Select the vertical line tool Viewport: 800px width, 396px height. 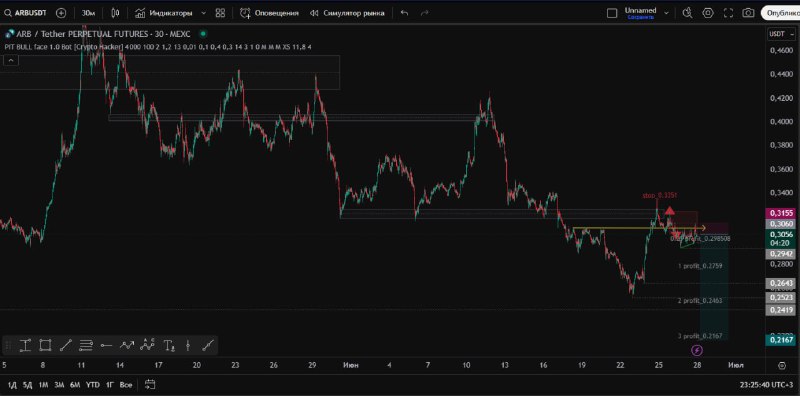click(188, 345)
